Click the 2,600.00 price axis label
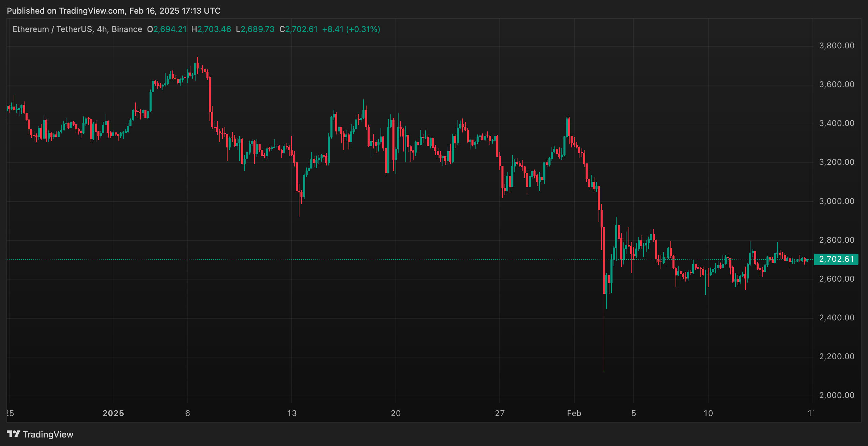Screen dimensions: 868x446 (x=837, y=279)
